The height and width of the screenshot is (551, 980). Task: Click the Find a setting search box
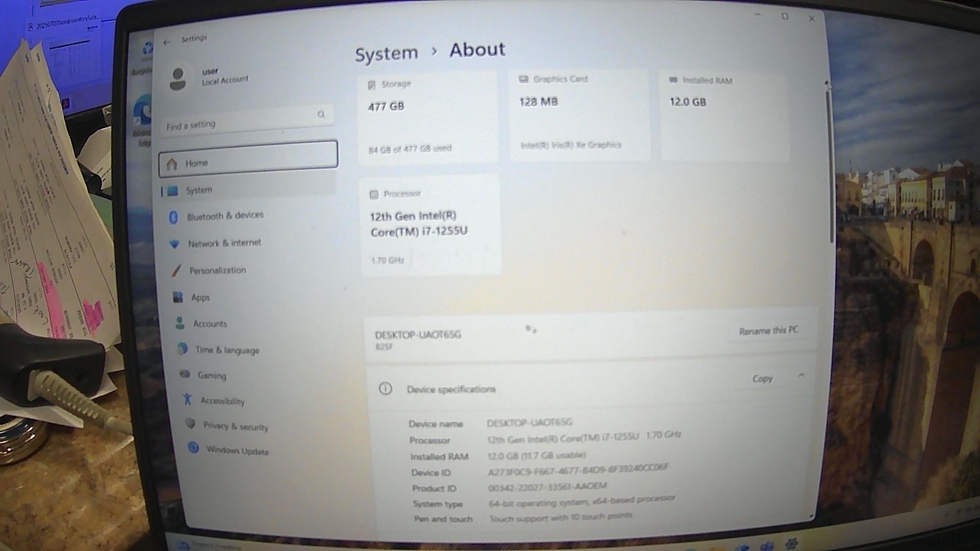tap(247, 121)
